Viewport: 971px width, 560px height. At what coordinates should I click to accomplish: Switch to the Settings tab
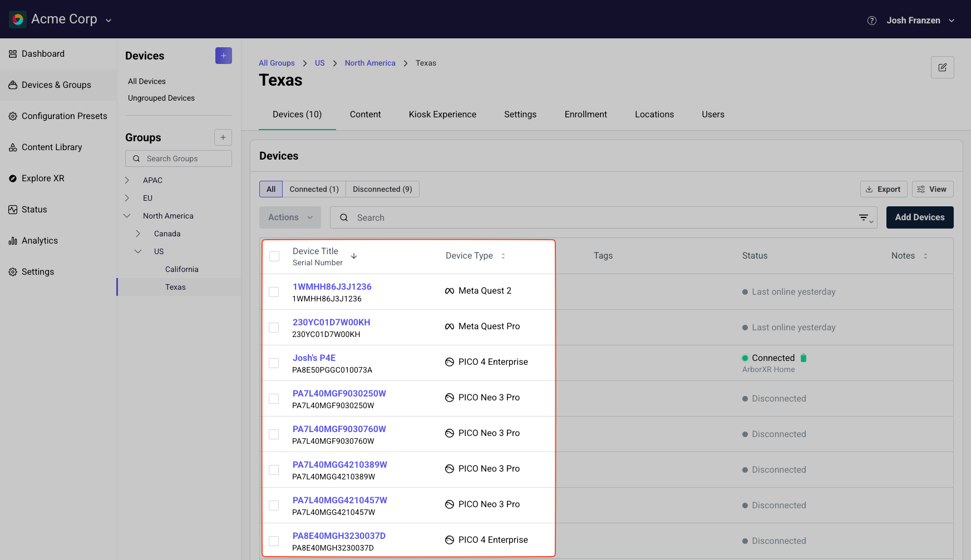520,115
